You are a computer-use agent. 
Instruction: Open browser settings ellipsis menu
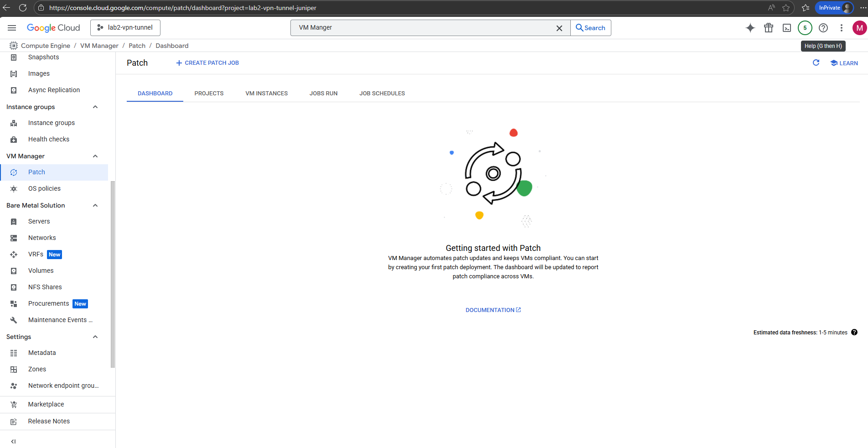(863, 8)
